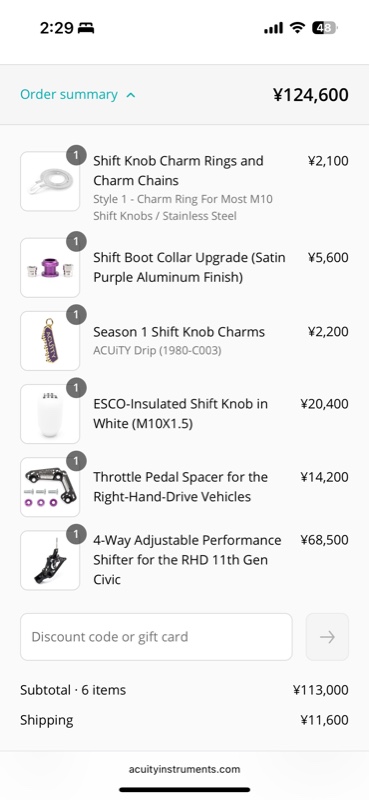Select the Performance Shifter product image

[x=50, y=560]
